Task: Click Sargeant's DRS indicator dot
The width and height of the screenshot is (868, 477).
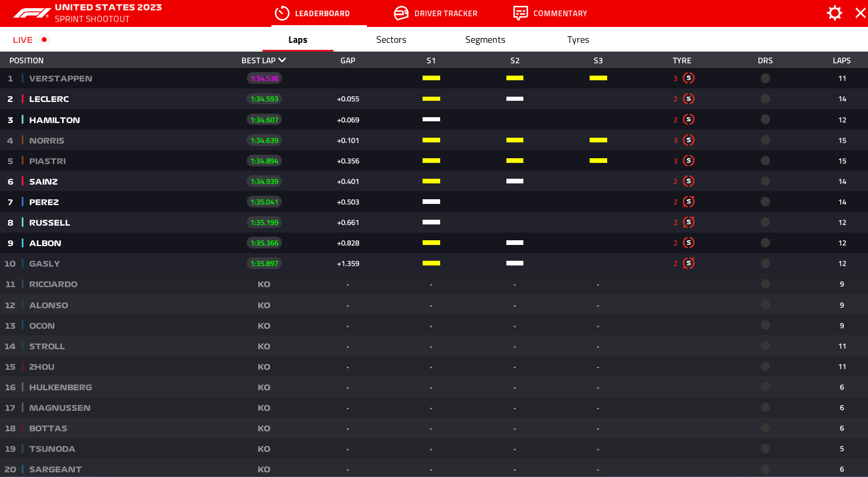Action: 765,469
